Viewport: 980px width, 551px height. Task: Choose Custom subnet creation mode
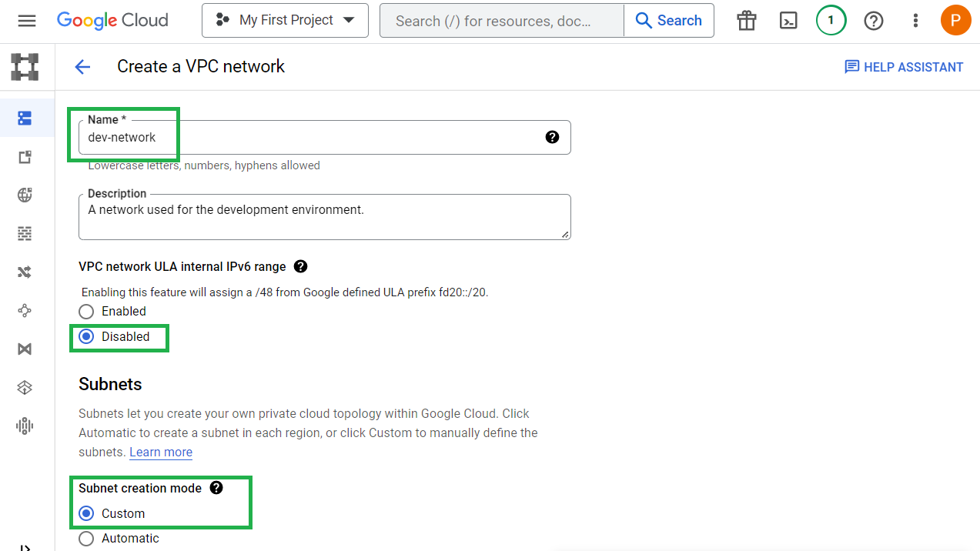pos(87,513)
